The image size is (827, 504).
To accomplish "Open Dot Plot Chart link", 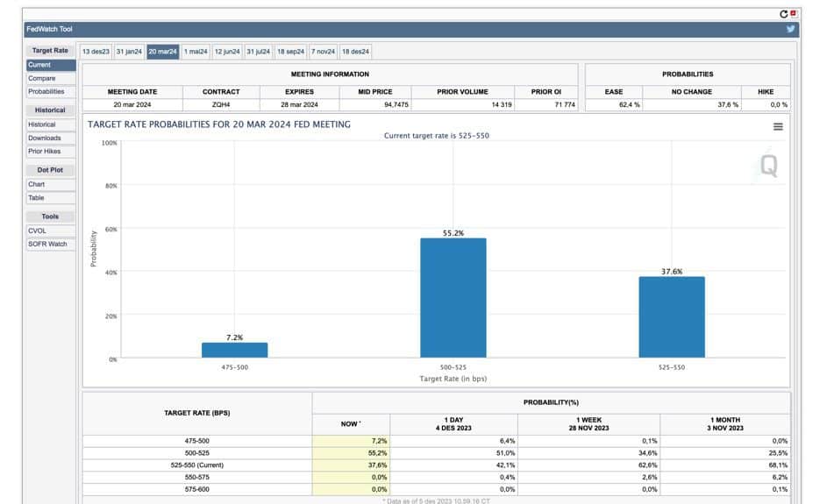I will pyautogui.click(x=51, y=185).
